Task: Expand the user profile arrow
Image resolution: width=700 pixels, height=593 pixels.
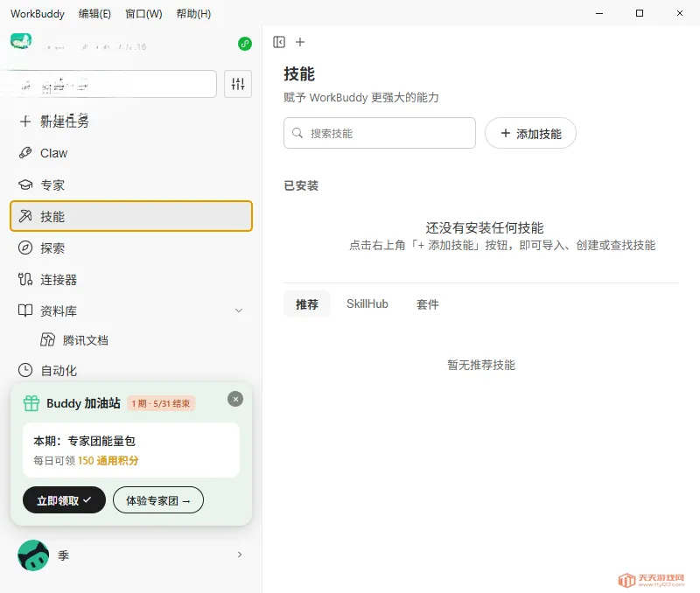Action: (x=240, y=555)
